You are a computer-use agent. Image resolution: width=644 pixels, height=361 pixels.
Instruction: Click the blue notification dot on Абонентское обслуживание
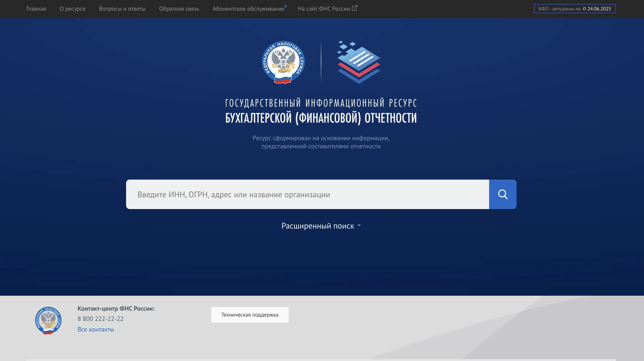285,7
